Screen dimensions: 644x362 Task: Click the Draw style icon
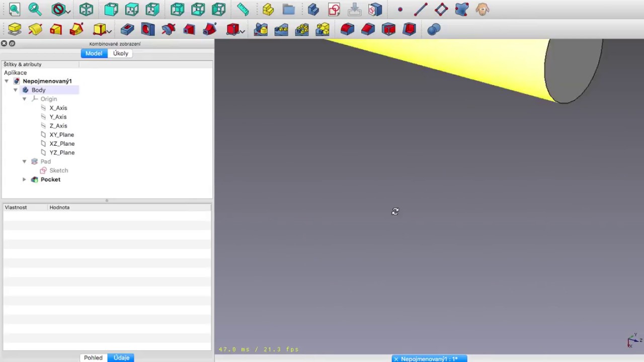point(58,9)
